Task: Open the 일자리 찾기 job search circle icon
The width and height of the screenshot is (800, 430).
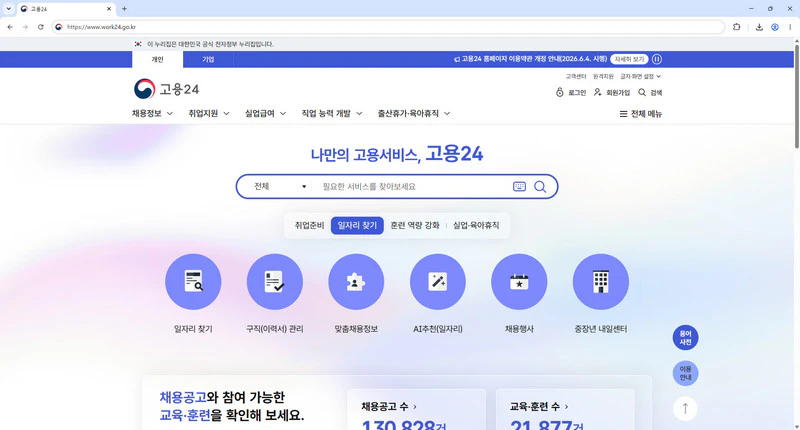Action: coord(193,282)
